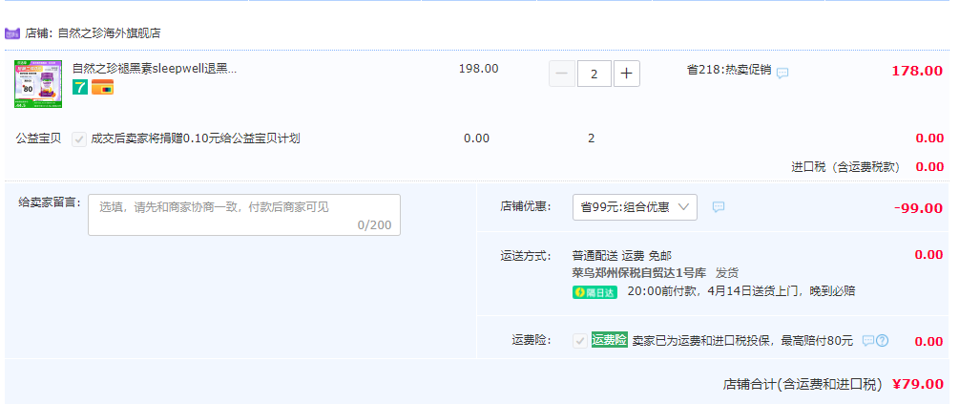Click the comment icon beside store discount dropdown
Viewport: 980px width, 404px height.
(719, 206)
